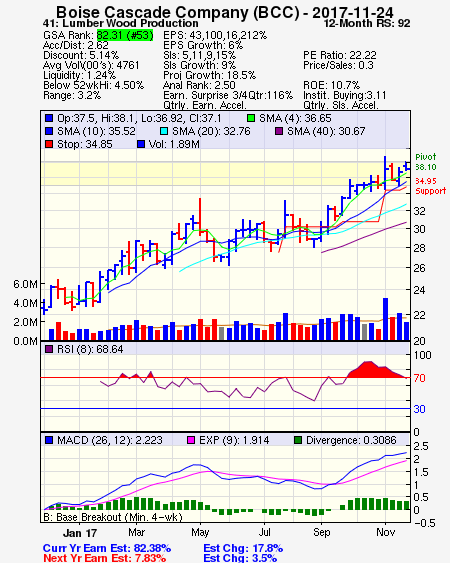Click the Earn. Surprise 3/4Qtr:116% text
The image size is (450, 563).
click(228, 96)
